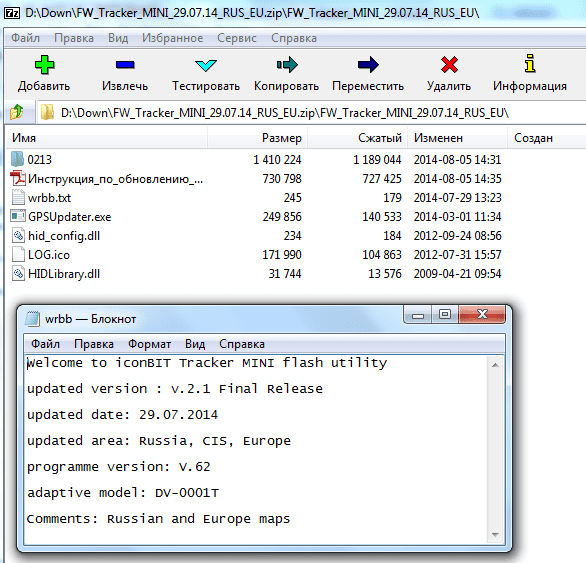Click the Notepad scrollbar up arrow
Viewport: 586px width, 563px height.
[x=496, y=364]
